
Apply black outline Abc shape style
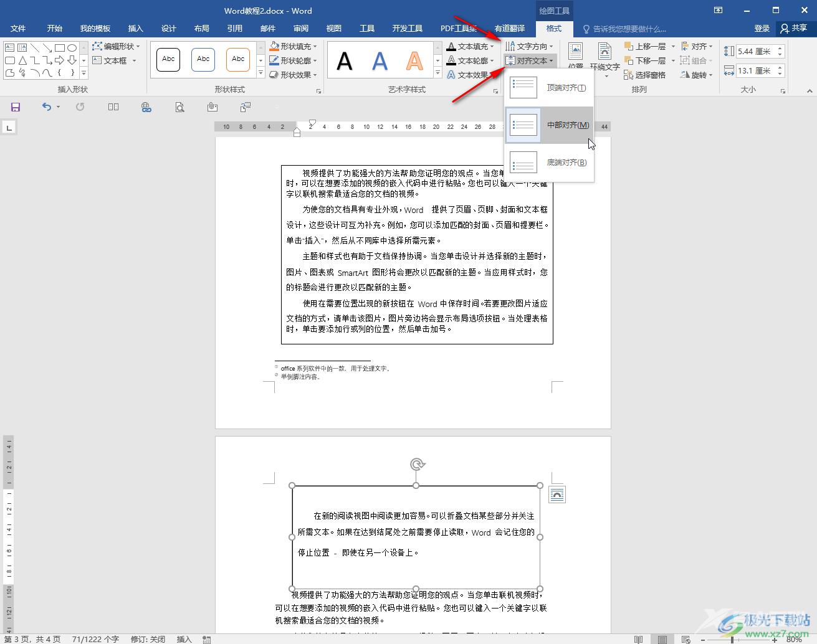coord(168,60)
